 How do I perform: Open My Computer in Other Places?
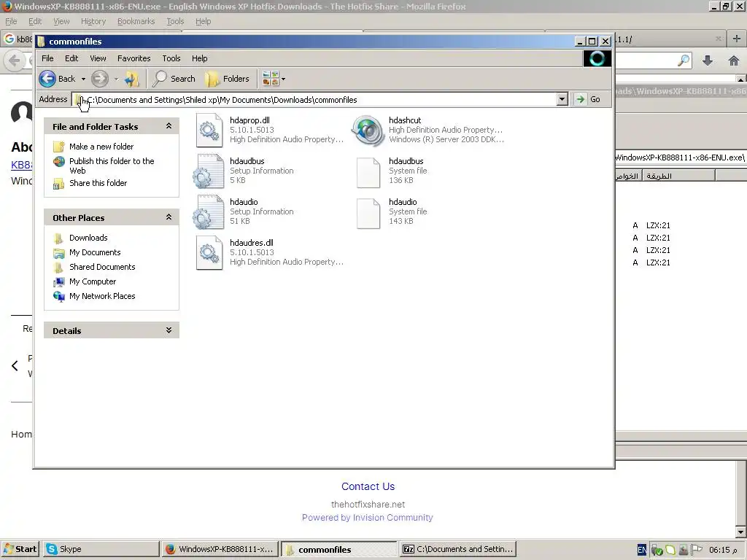(93, 281)
